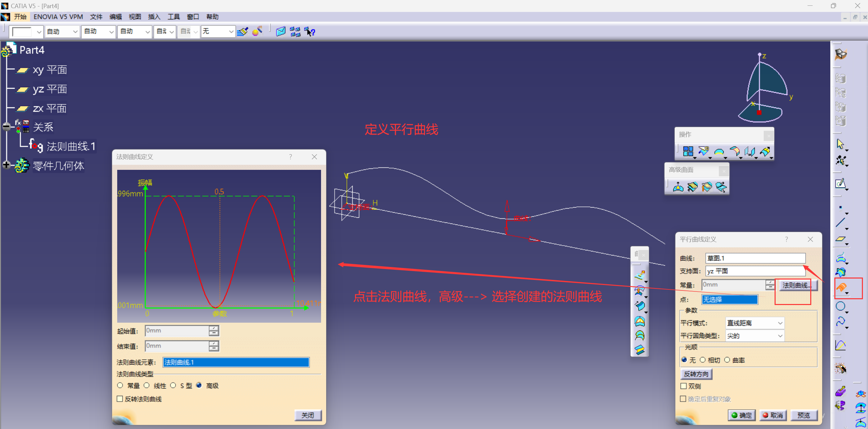Click the line tool in right toolbar
Screen dimensions: 868x429
(x=840, y=223)
